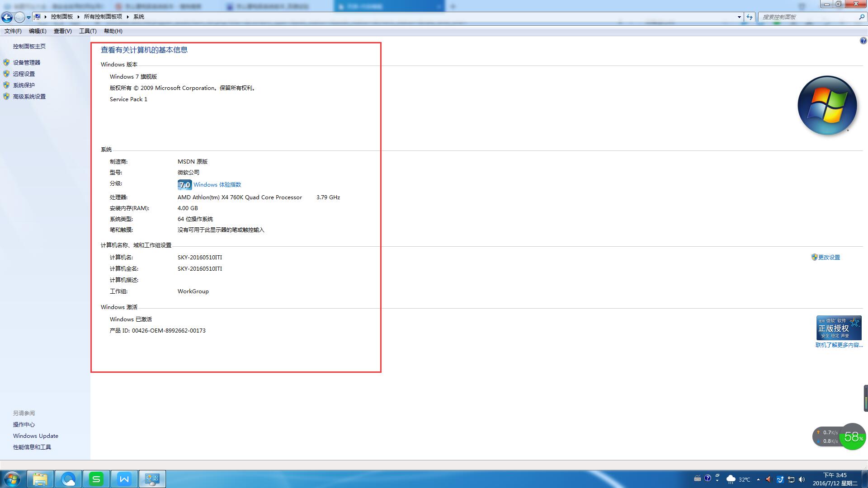Screen dimensions: 868x488
Task: Open the 编辑(E) menu
Action: [38, 31]
